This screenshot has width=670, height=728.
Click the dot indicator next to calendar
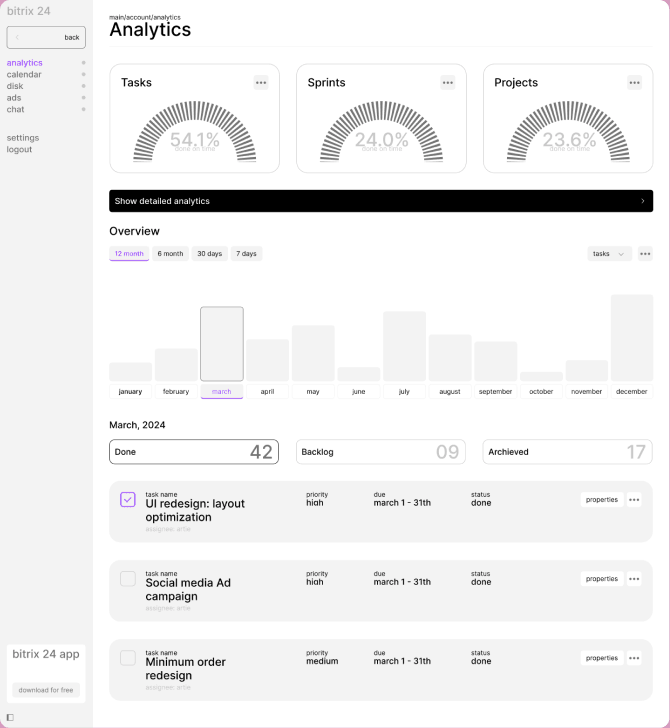84,74
